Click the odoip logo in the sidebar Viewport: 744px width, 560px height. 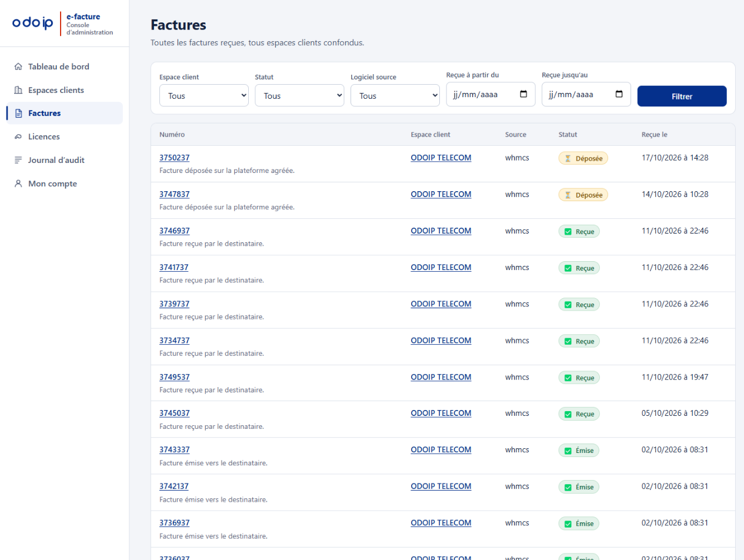point(34,23)
